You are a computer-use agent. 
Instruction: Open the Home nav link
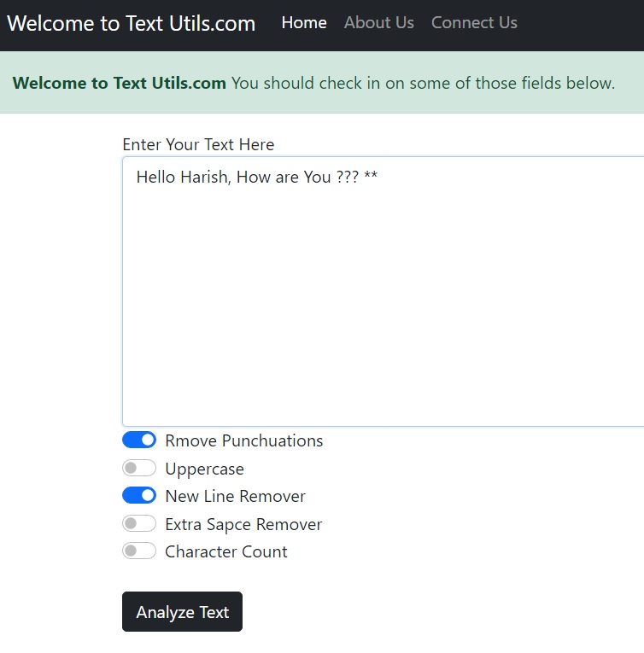tap(303, 23)
